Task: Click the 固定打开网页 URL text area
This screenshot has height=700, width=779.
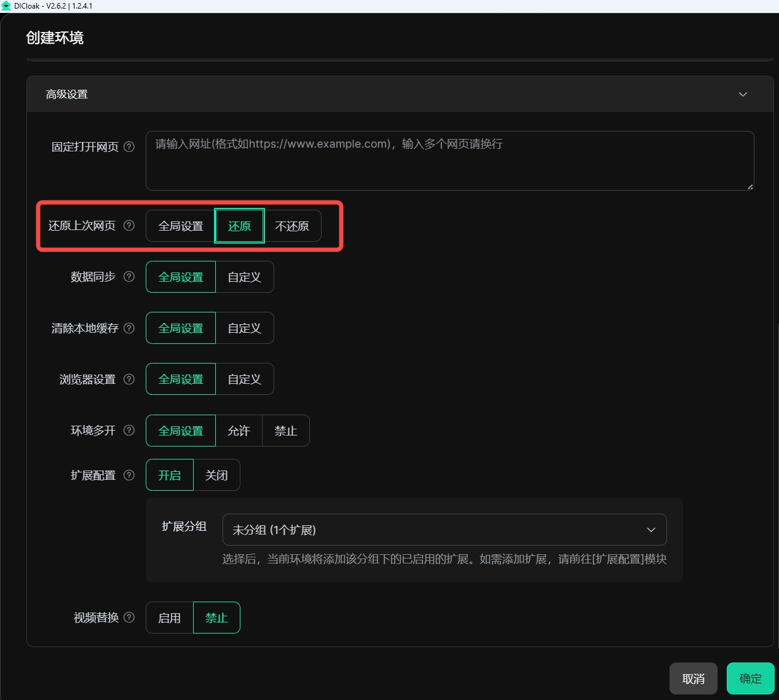Action: 450,161
